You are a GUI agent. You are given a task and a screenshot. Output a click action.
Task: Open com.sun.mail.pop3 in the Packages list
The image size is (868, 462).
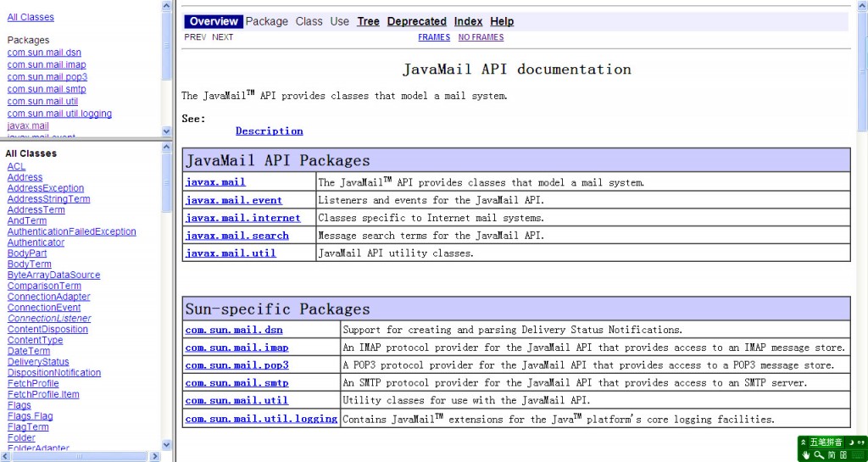pyautogui.click(x=47, y=77)
